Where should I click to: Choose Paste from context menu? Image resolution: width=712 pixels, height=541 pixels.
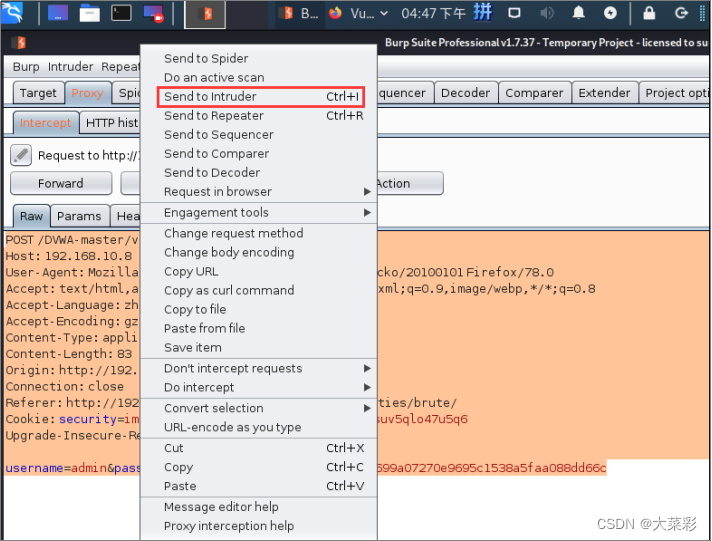click(x=259, y=486)
